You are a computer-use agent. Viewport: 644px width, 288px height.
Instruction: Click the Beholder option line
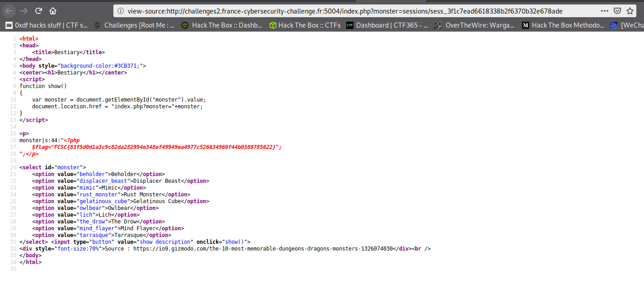click(99, 174)
